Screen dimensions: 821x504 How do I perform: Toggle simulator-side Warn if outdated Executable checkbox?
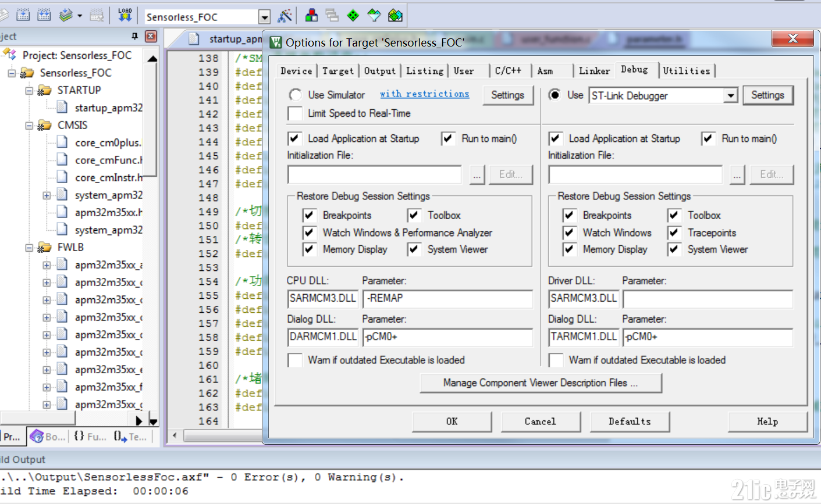[x=295, y=360]
